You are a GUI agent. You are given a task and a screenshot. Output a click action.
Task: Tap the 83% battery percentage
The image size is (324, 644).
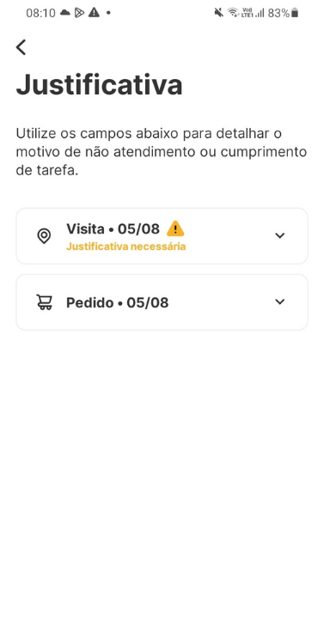click(278, 13)
